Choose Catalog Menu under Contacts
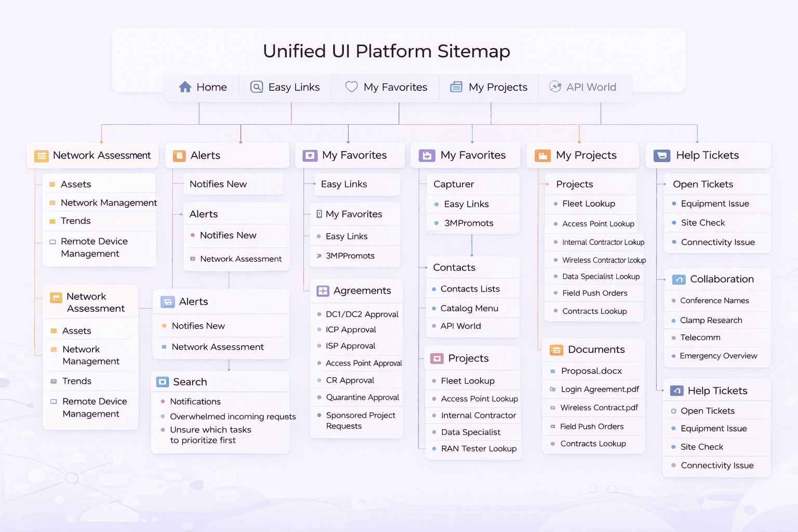 click(469, 308)
